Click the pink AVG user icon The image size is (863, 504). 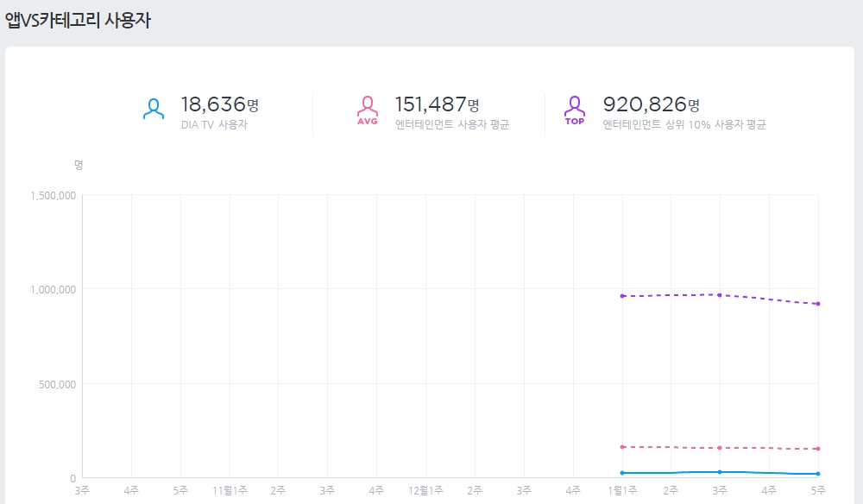[x=368, y=110]
